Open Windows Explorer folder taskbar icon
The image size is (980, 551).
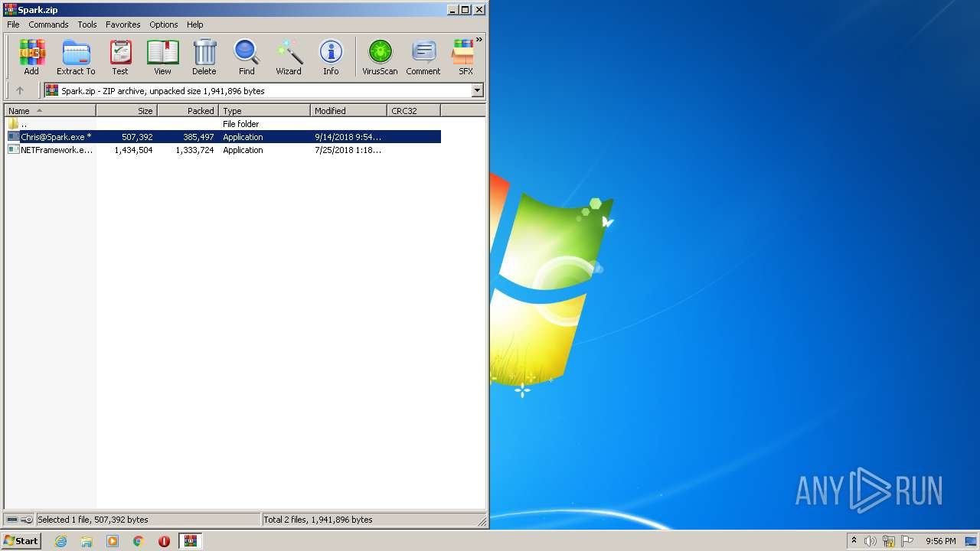tap(87, 541)
